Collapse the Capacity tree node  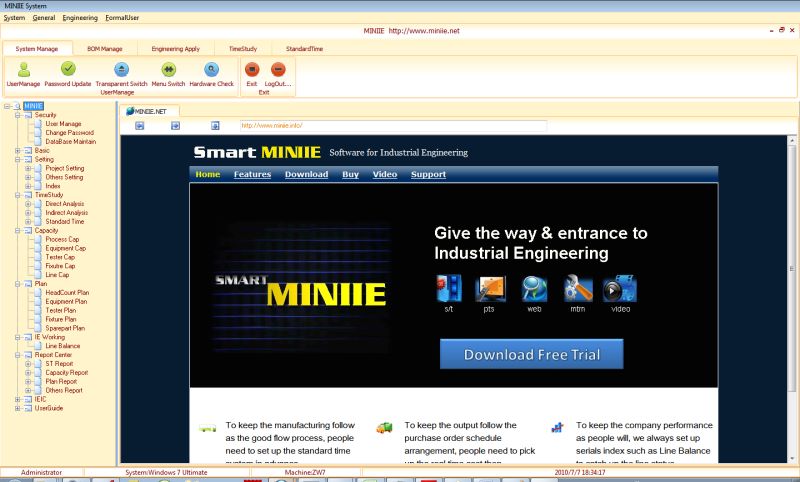coord(18,231)
